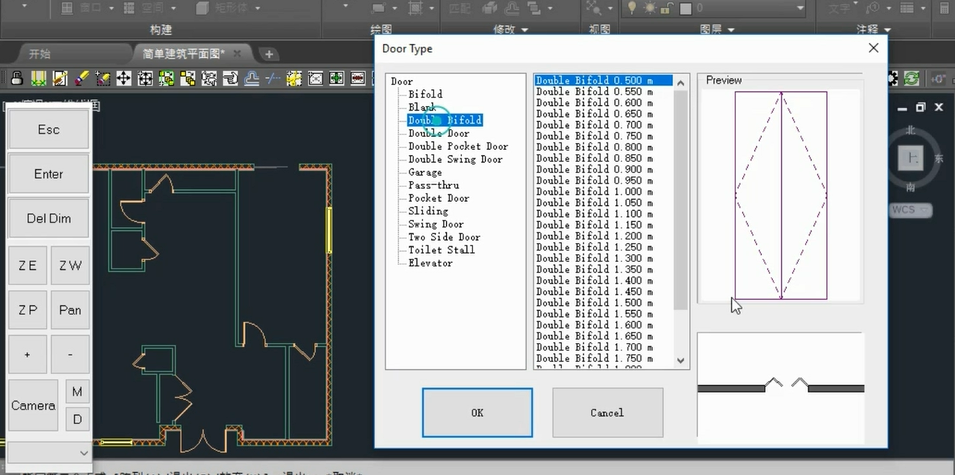The width and height of the screenshot is (955, 475).
Task: Click the door plan-view preview image
Action: [x=781, y=387]
